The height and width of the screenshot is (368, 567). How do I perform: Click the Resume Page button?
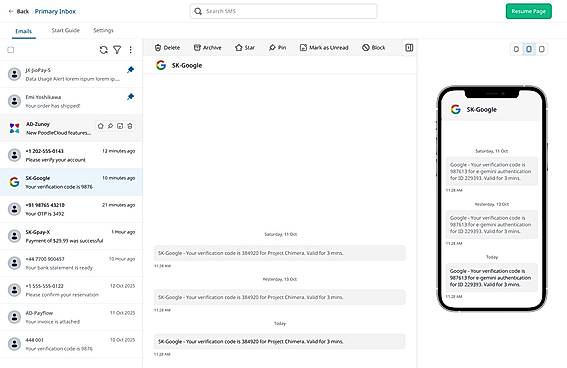[x=529, y=11]
